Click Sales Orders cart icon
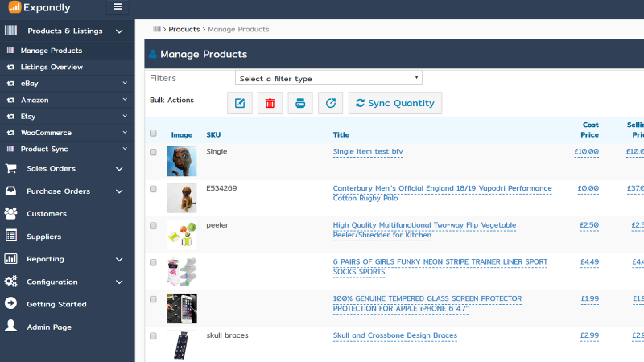The width and height of the screenshot is (644, 362). pos(11,169)
